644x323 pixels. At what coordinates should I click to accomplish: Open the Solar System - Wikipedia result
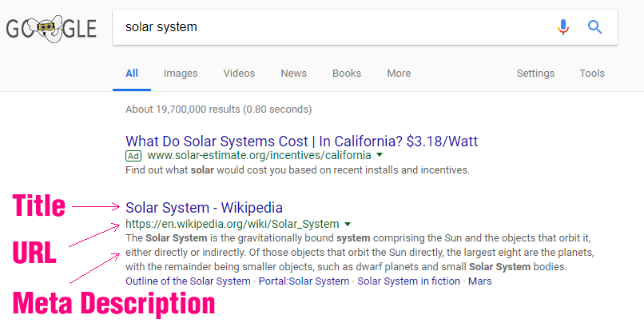click(x=204, y=208)
